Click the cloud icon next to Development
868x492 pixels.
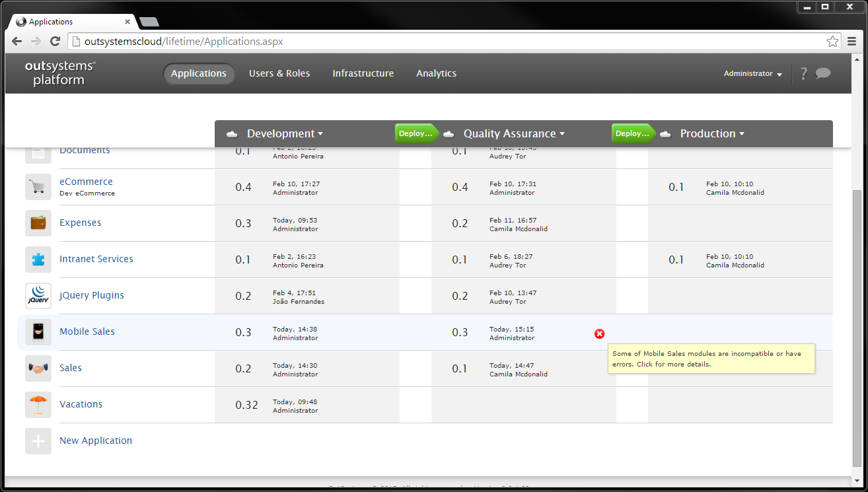coord(231,133)
